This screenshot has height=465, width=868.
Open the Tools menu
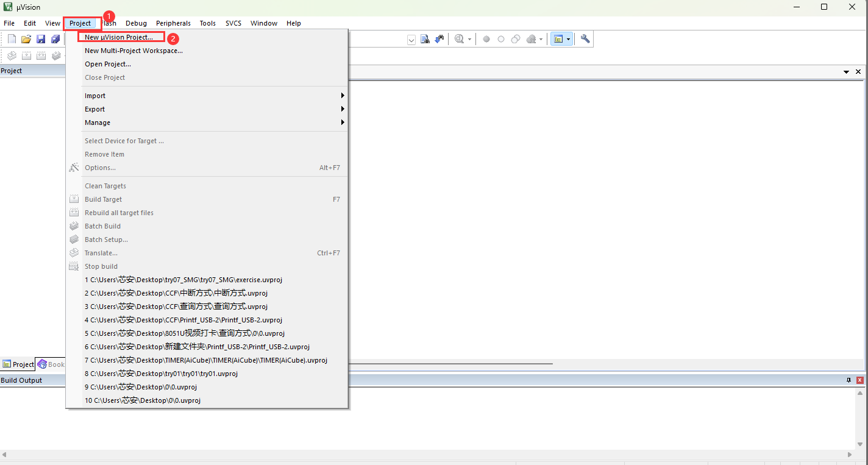point(208,23)
